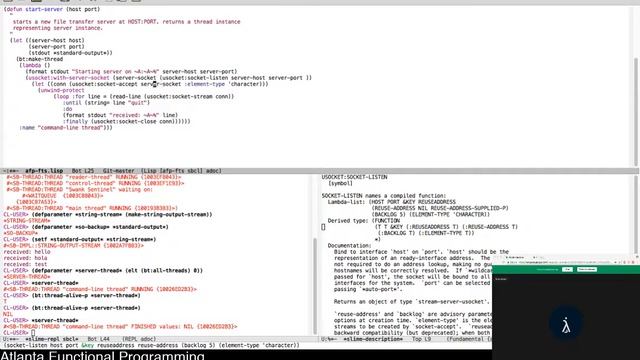Click Top L9 in description mode line
Viewport: 640px width, 360px height.
tap(421, 339)
